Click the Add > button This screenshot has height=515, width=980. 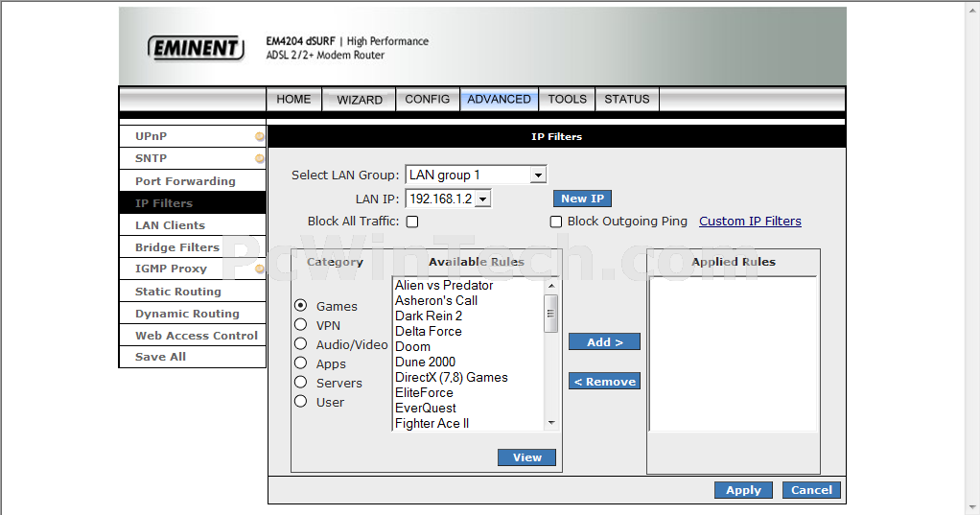pos(604,341)
